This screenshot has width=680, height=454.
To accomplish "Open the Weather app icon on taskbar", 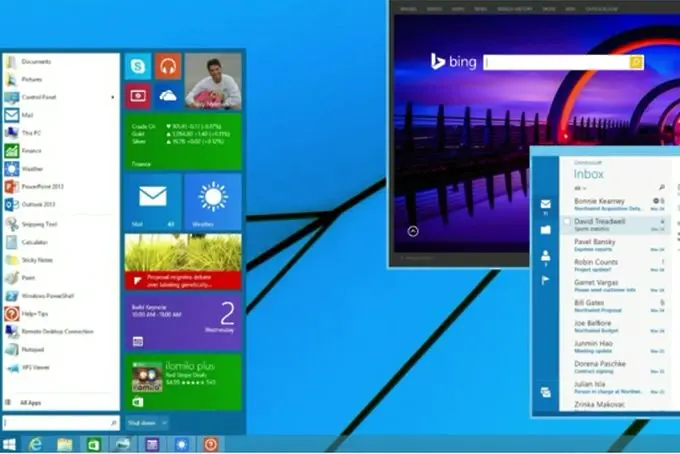I will click(x=181, y=444).
